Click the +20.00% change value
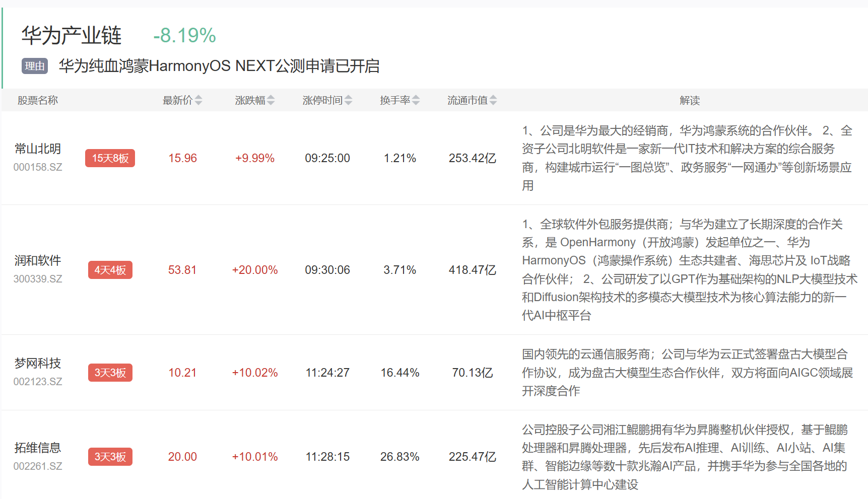This screenshot has height=499, width=868. point(255,270)
